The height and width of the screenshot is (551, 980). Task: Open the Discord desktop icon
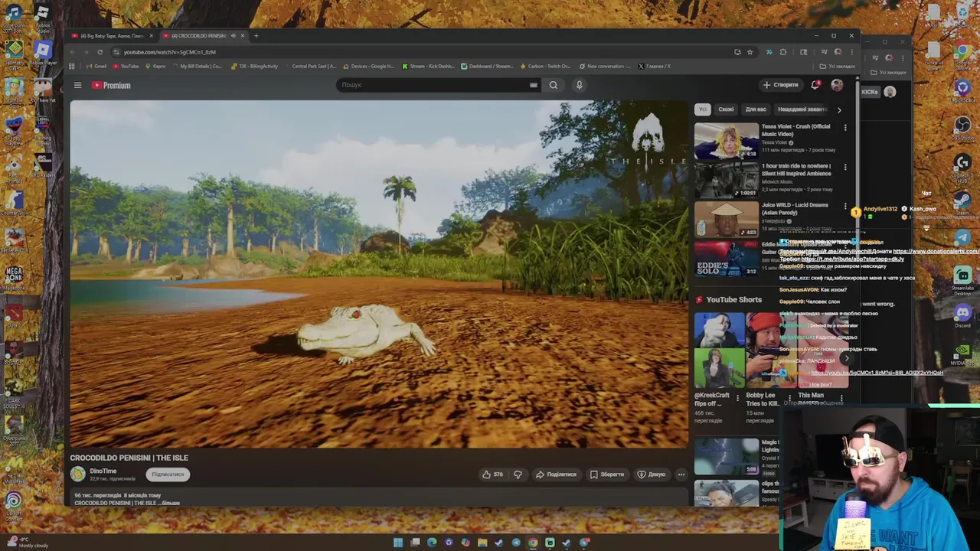962,314
